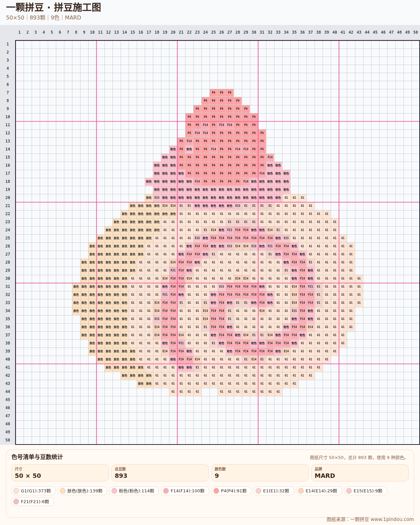The image size is (420, 525).
Task: Click row label number 50
Action: pyautogui.click(x=7, y=440)
